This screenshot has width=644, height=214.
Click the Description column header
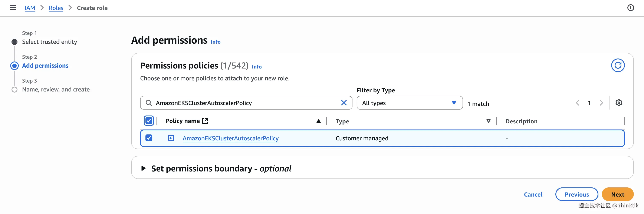coord(521,121)
